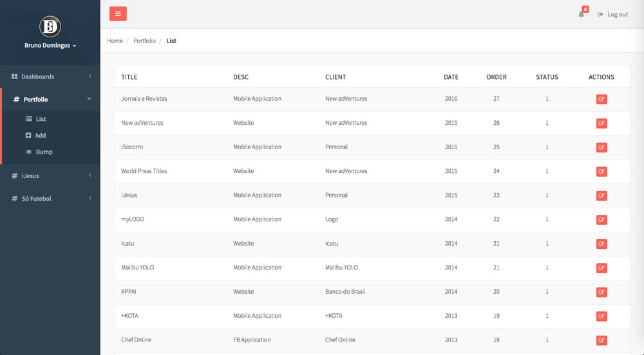Click the CLIENT column header
644x355 pixels.
(336, 77)
